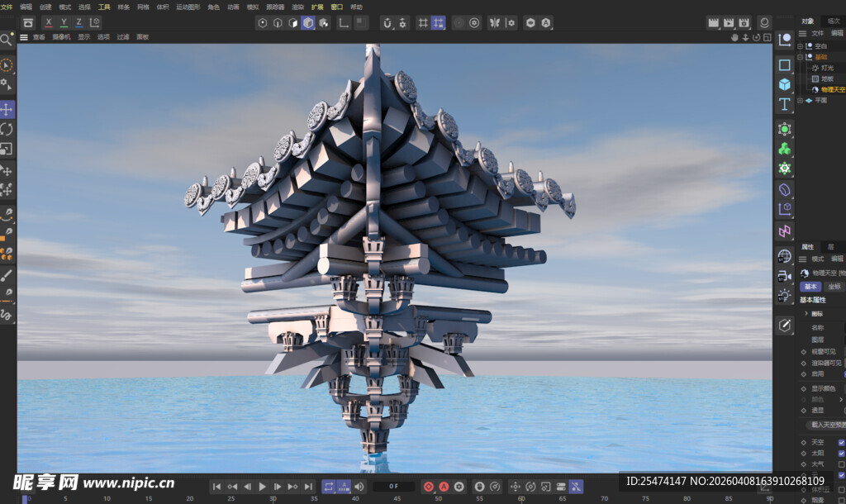Select the Rotate tool in left toolbar

point(7,129)
